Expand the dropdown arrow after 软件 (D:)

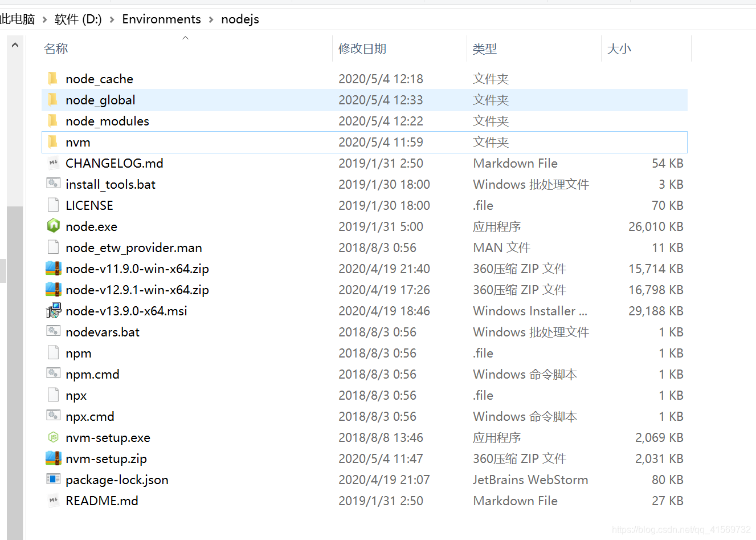tap(112, 19)
